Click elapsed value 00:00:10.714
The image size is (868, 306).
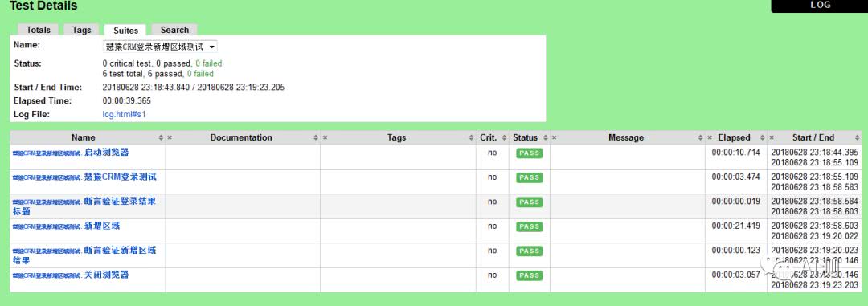(x=735, y=153)
